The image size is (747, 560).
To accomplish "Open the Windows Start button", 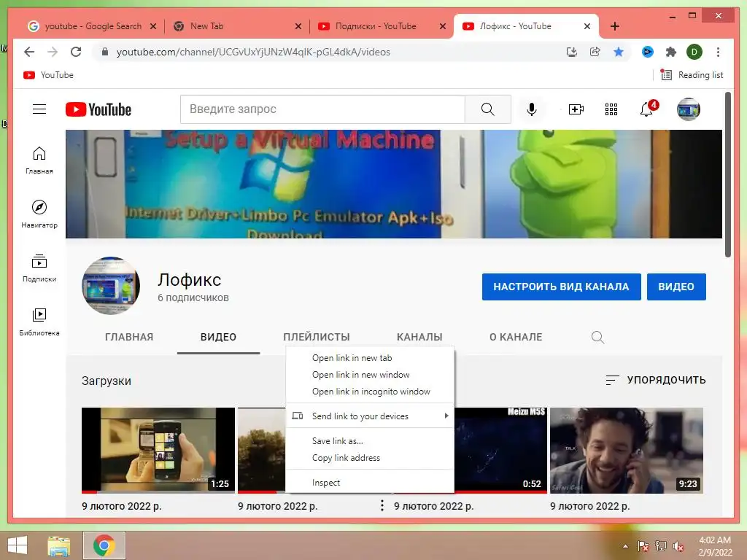I will pyautogui.click(x=18, y=545).
